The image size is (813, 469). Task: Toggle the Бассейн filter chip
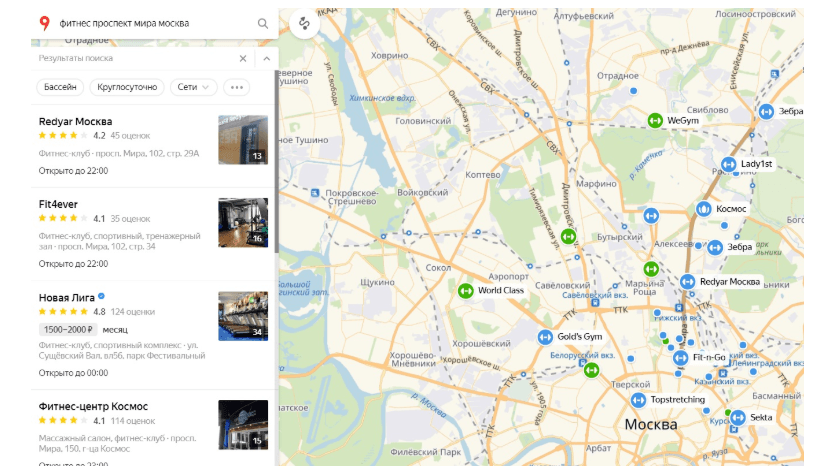coord(60,87)
